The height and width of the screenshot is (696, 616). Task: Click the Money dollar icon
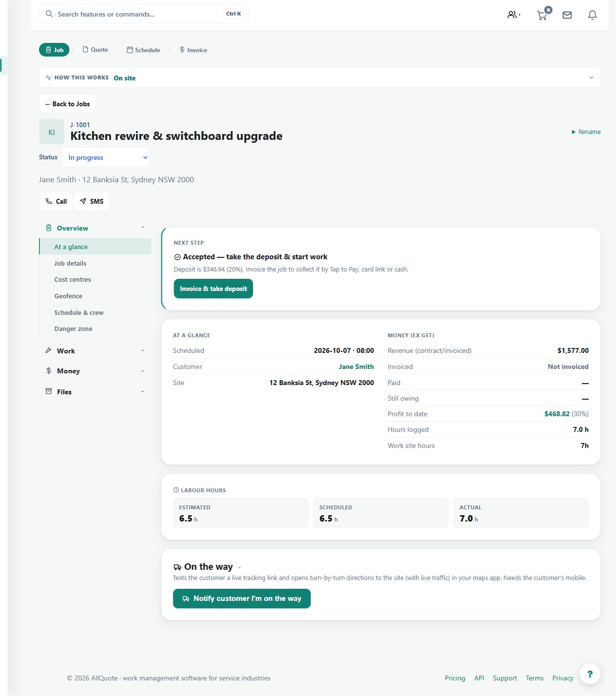point(49,371)
